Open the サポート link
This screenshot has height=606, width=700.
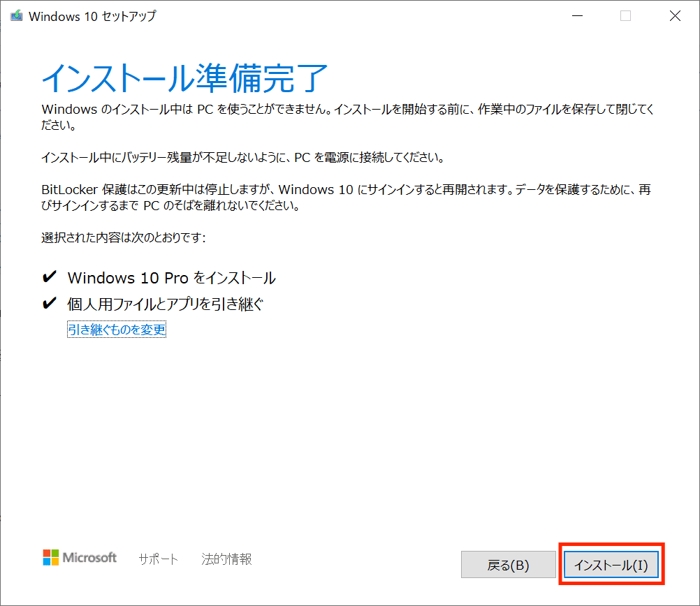(158, 559)
